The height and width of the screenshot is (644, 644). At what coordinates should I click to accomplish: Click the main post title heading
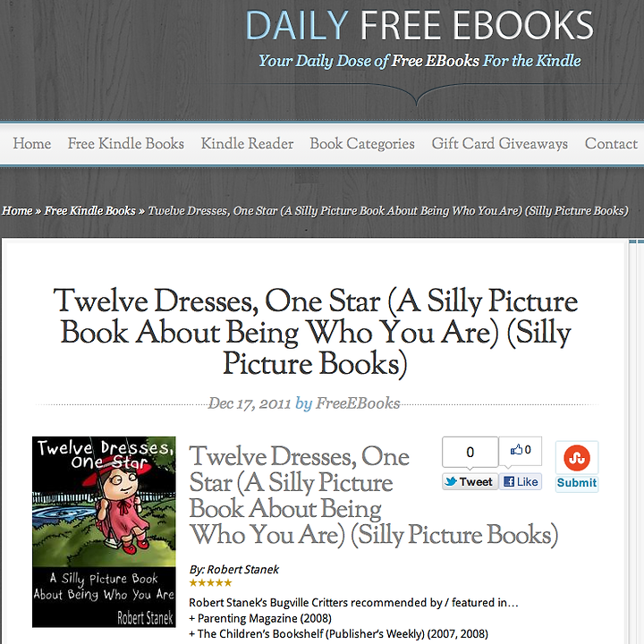click(x=316, y=332)
